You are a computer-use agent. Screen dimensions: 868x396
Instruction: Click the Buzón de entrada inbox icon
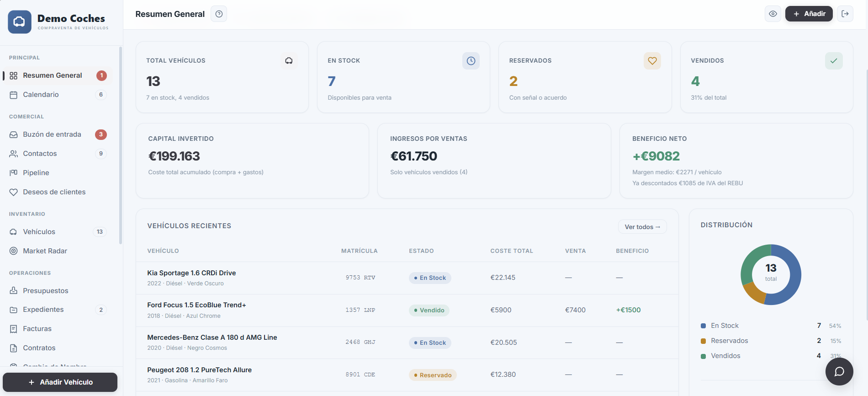(14, 134)
